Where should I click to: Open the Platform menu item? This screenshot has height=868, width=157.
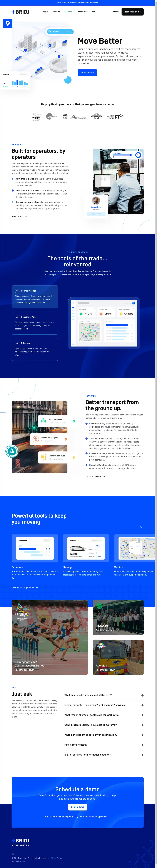[x=56, y=12]
